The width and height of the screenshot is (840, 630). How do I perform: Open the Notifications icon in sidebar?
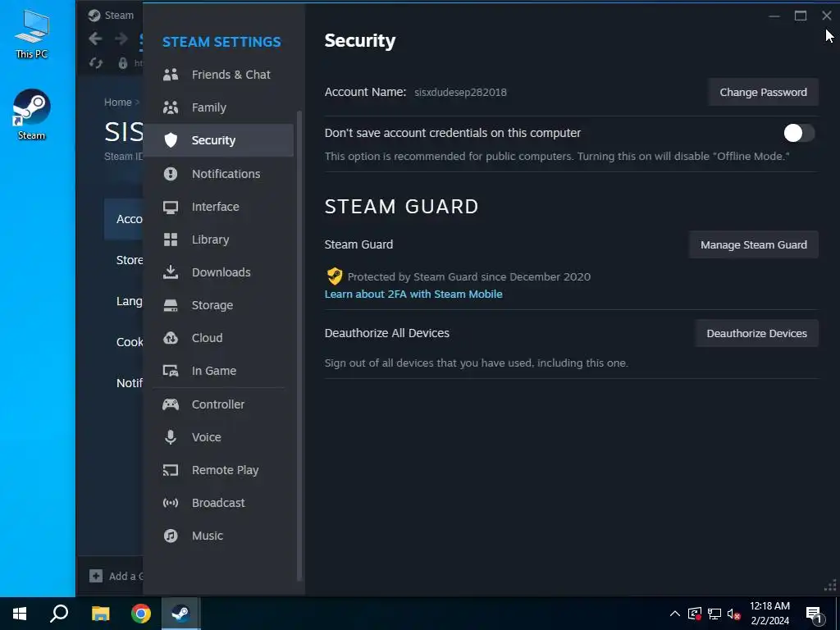(171, 174)
